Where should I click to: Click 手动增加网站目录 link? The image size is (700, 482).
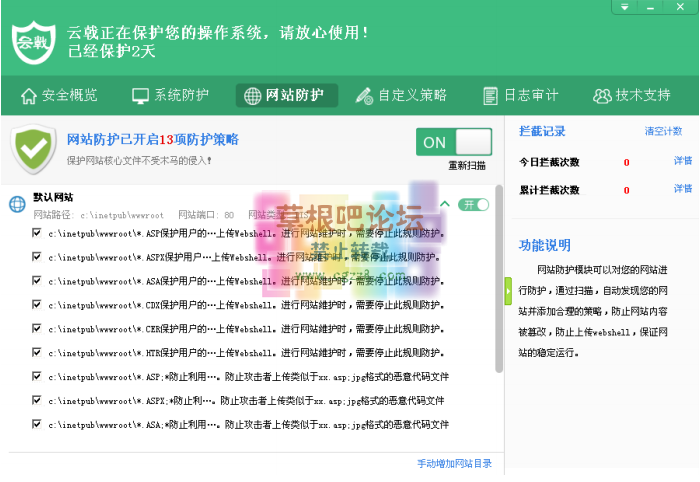pos(454,464)
